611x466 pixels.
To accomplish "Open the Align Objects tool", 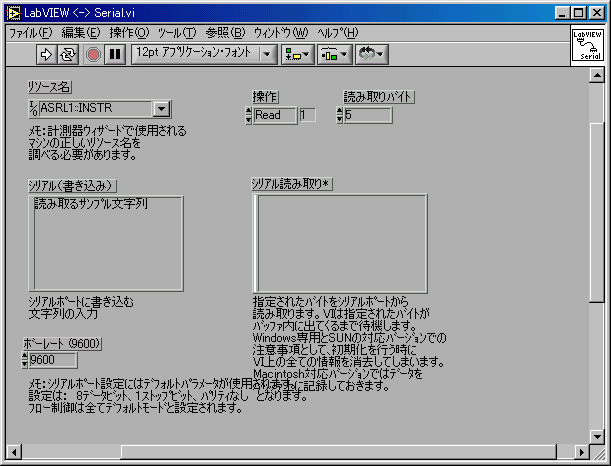I will pos(297,54).
